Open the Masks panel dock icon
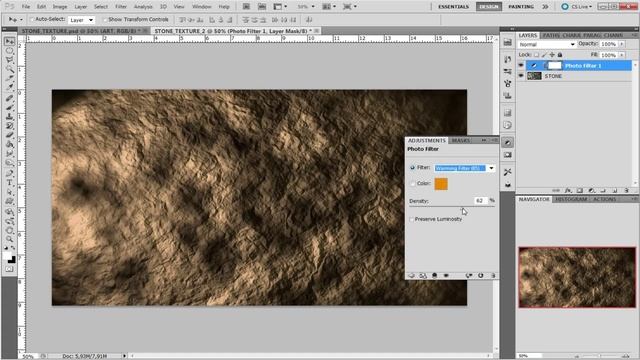Viewport: 640px width, 360px height. (x=507, y=155)
